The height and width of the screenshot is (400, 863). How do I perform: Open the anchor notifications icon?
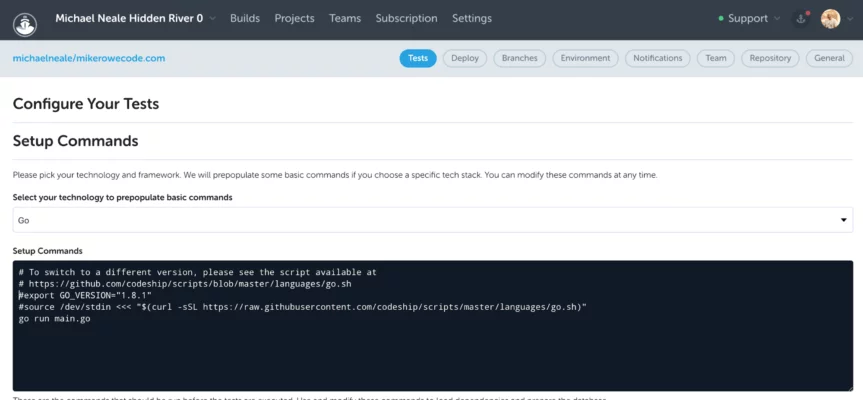pos(801,19)
